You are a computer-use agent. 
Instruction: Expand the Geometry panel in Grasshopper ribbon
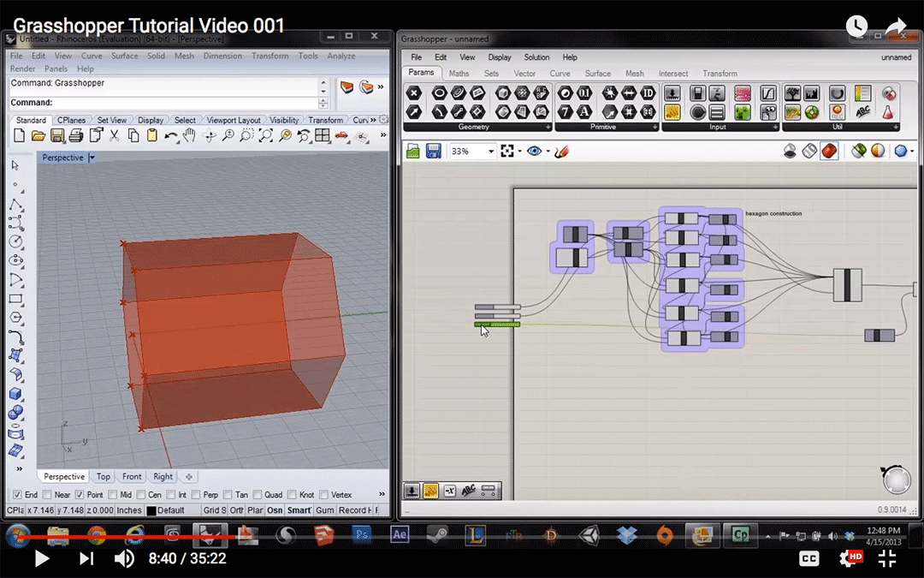point(548,127)
